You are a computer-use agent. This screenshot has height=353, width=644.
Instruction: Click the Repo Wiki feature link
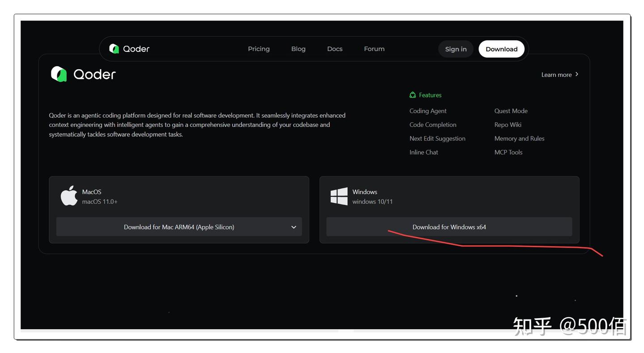pyautogui.click(x=508, y=125)
